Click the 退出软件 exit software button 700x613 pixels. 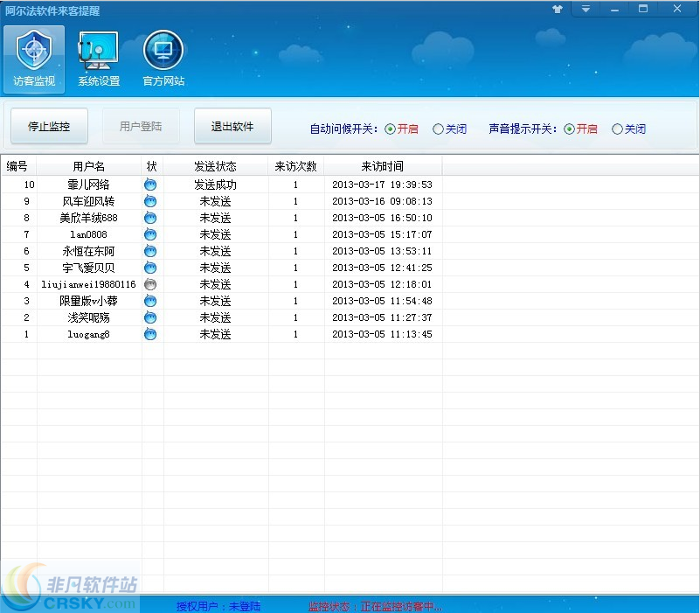232,126
